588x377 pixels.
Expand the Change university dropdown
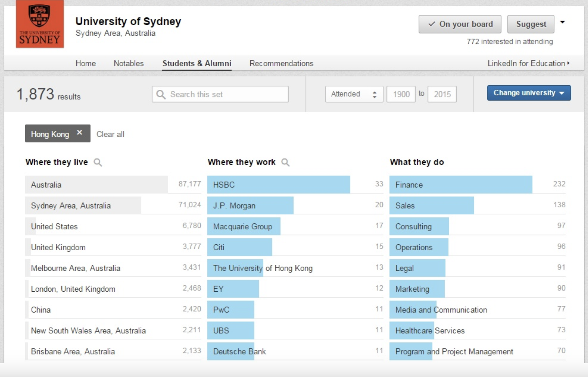(x=529, y=93)
